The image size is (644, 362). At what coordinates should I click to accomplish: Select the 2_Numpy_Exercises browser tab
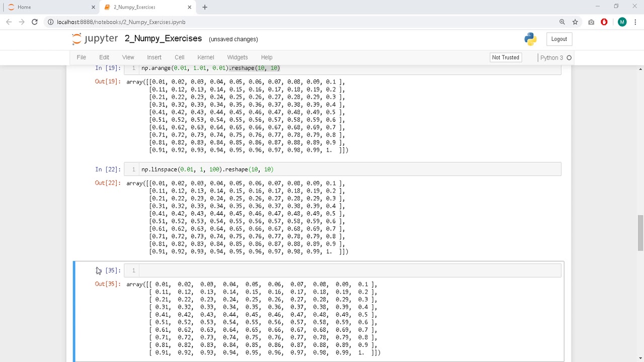pos(147,7)
